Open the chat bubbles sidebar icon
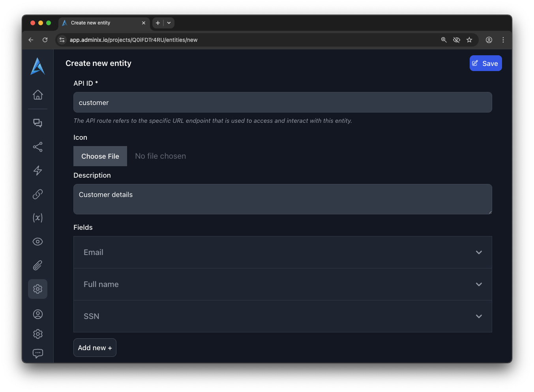 37,123
